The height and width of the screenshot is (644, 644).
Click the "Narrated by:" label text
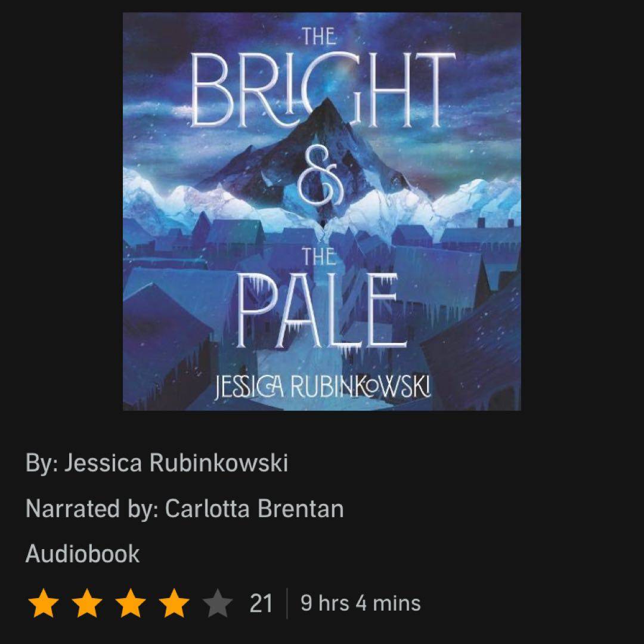coord(92,509)
